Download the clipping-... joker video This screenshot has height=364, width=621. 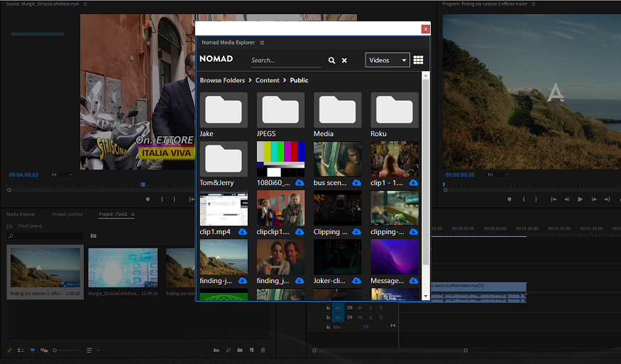pos(414,232)
